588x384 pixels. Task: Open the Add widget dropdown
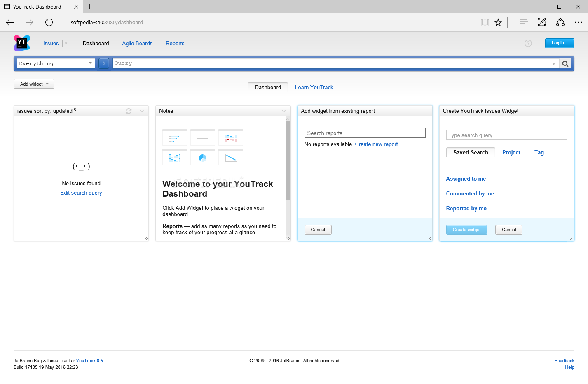tap(34, 84)
